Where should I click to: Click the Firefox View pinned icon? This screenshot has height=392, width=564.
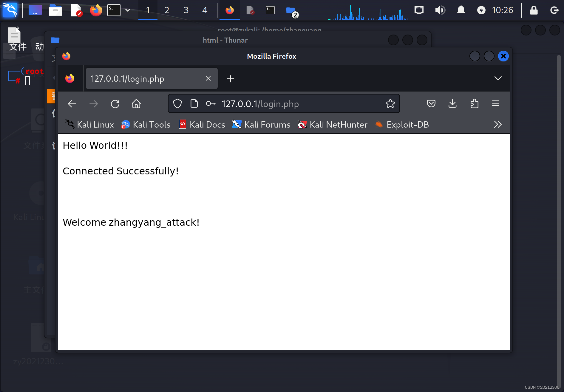click(70, 78)
